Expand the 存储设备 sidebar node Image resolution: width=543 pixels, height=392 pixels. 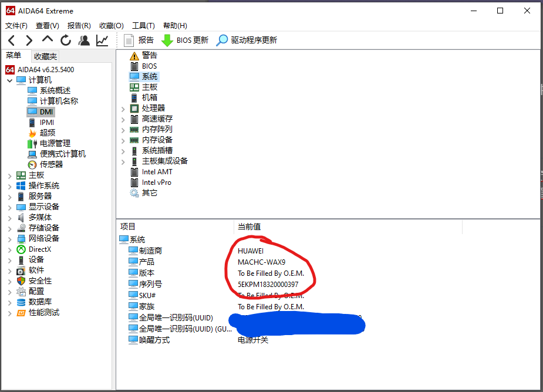(x=10, y=229)
